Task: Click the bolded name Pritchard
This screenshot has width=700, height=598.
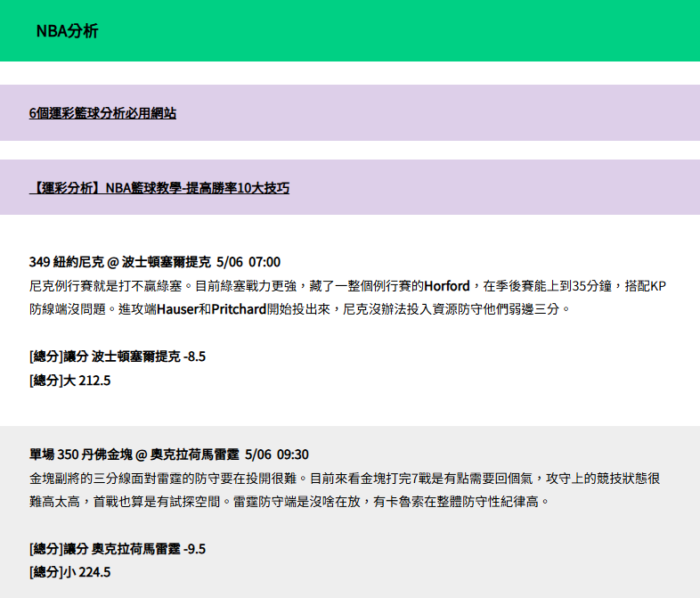Action: pos(239,309)
